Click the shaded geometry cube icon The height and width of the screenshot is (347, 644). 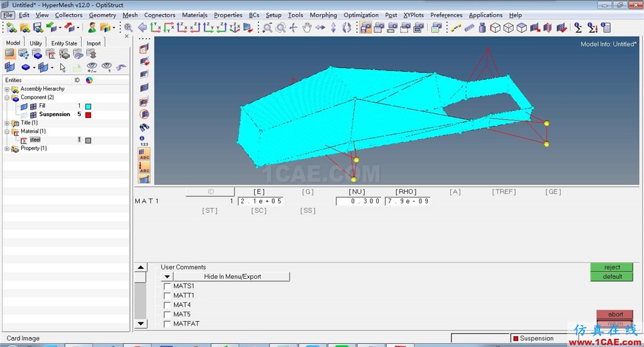pos(521,28)
